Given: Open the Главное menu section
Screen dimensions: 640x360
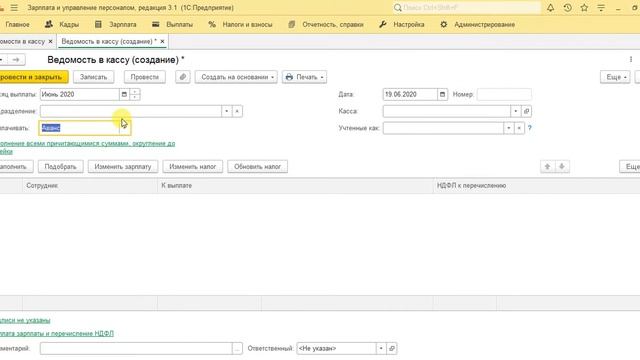Looking at the screenshot, I should point(17,24).
